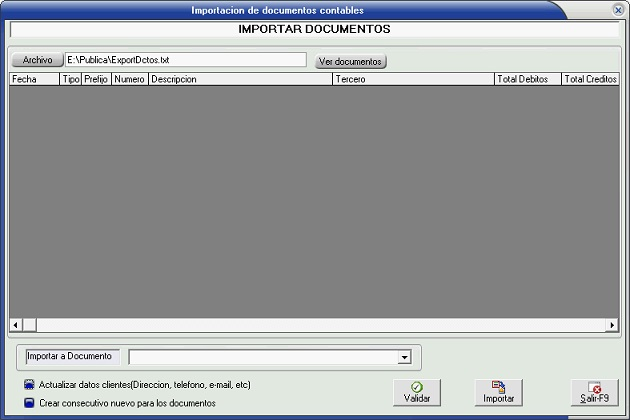Select the Total Debitos column header

[x=527, y=79]
